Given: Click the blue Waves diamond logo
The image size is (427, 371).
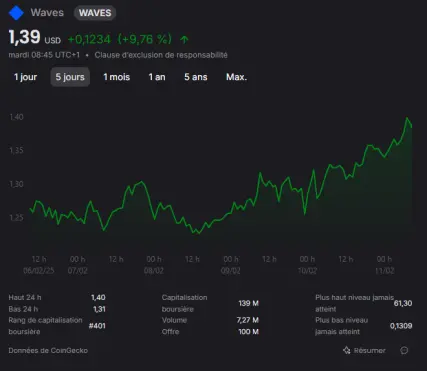Looking at the screenshot, I should (x=16, y=13).
